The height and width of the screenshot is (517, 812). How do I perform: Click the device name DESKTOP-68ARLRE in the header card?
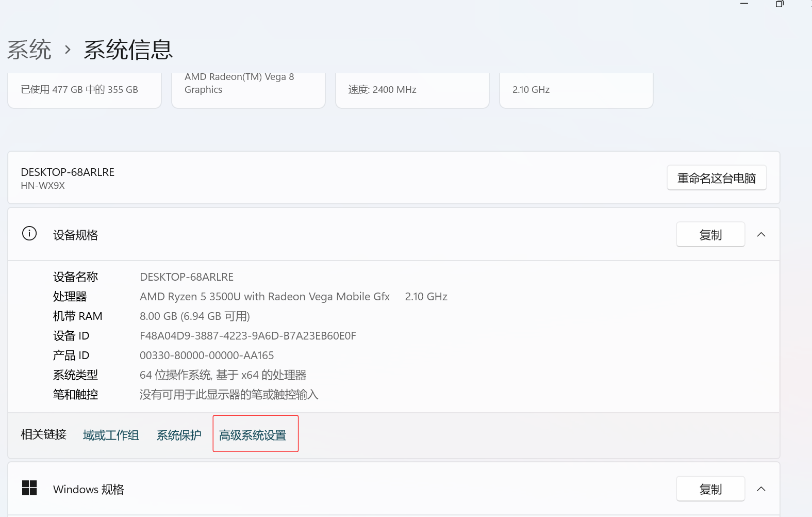click(68, 172)
